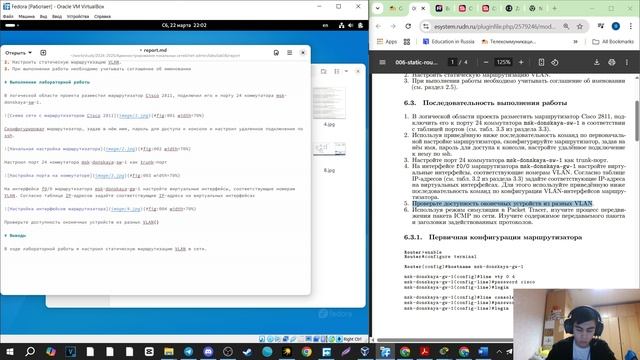
Task: Click the save document icon in report.md header
Action: (276, 53)
